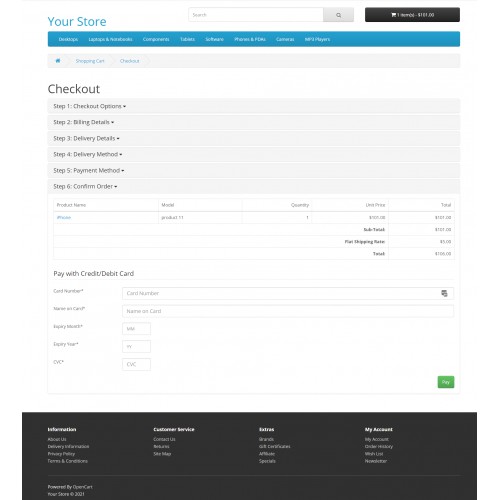The height and width of the screenshot is (500, 500).
Task: Open the Phones & PDAs category
Action: coord(250,39)
